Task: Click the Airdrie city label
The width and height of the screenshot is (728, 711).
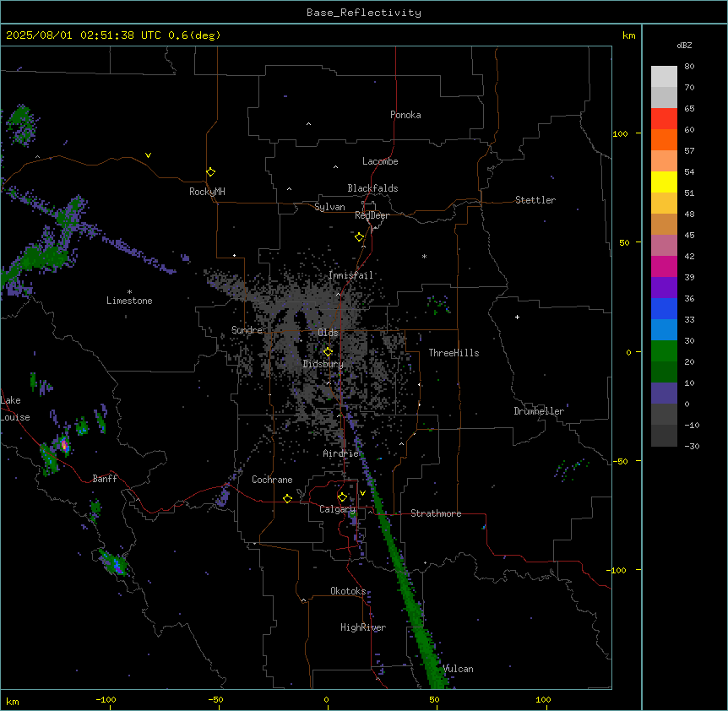Action: pos(341,453)
